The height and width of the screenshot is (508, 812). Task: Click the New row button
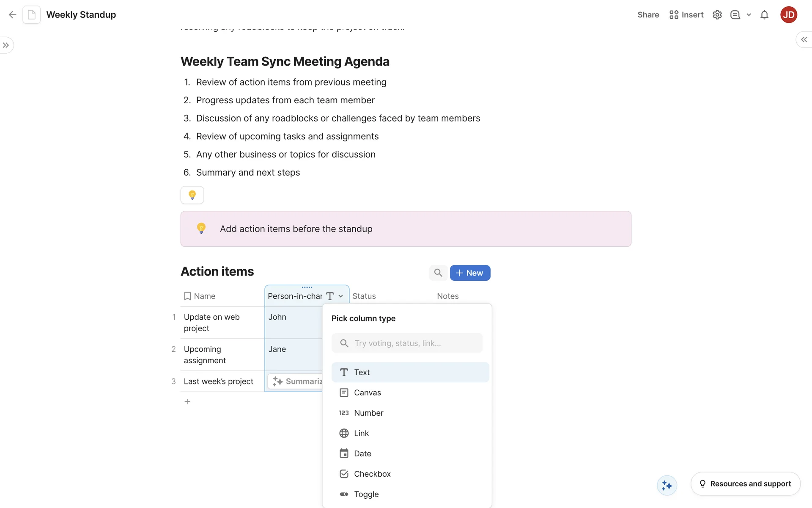click(x=470, y=273)
